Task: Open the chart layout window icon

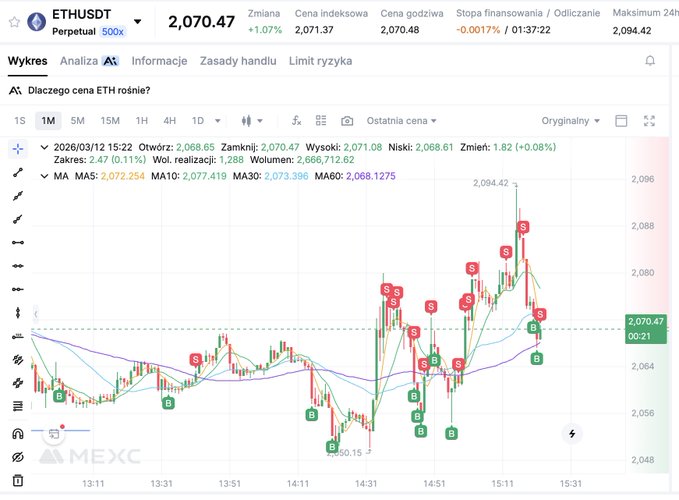Action: point(621,120)
